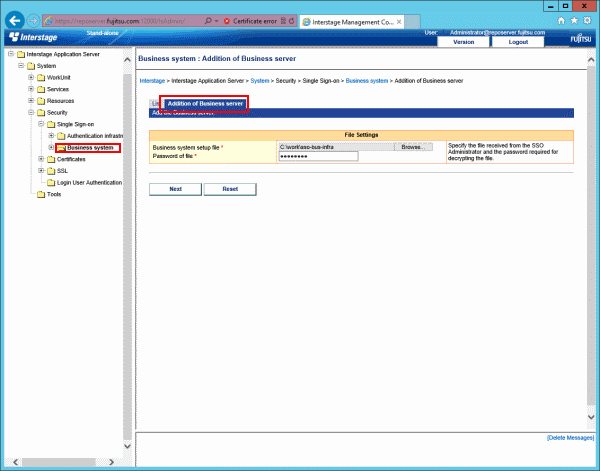Expand the SSL tree node
The width and height of the screenshot is (600, 471).
41,171
